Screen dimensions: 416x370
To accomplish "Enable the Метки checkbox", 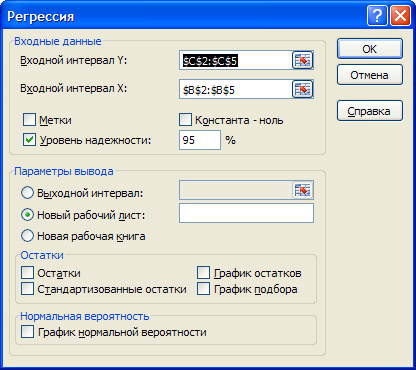I will click(x=29, y=120).
